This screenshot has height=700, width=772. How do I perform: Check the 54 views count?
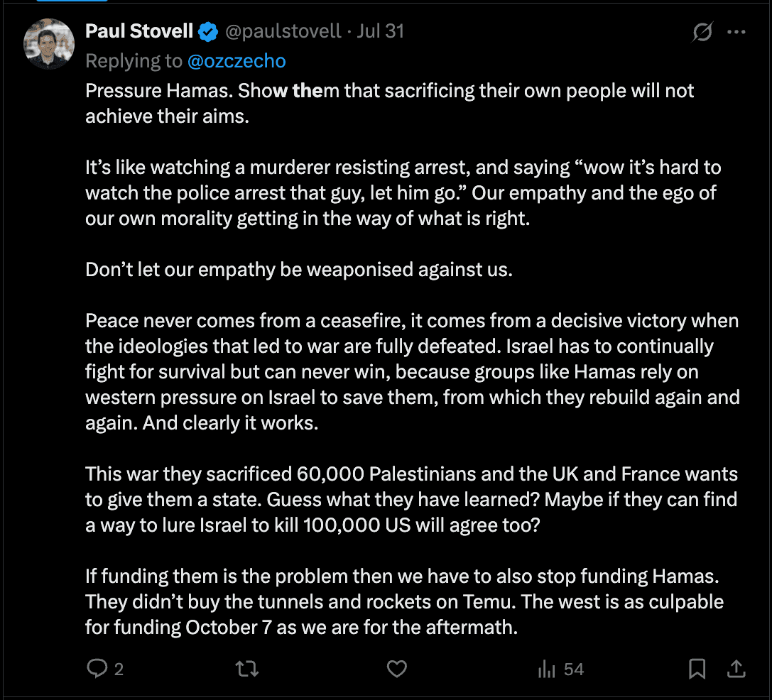click(572, 669)
